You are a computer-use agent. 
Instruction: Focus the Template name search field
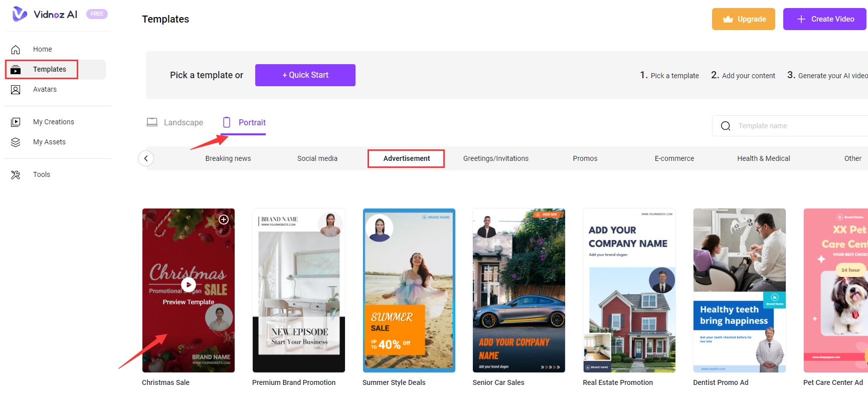point(797,126)
